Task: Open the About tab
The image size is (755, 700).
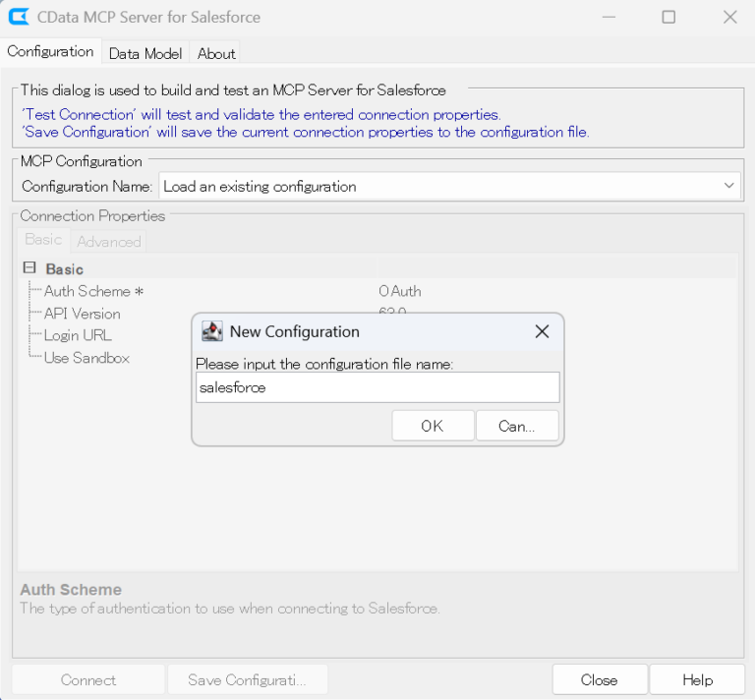Action: tap(216, 53)
